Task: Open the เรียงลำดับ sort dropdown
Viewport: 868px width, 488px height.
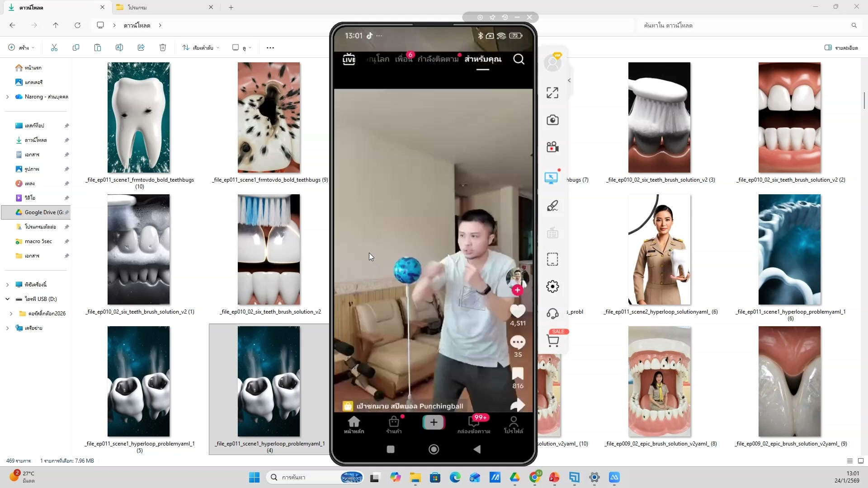Action: (200, 47)
